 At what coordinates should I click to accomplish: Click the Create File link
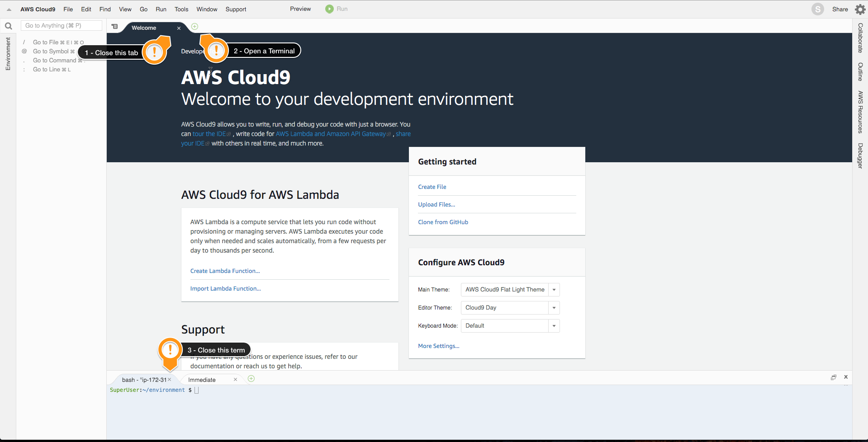click(432, 187)
